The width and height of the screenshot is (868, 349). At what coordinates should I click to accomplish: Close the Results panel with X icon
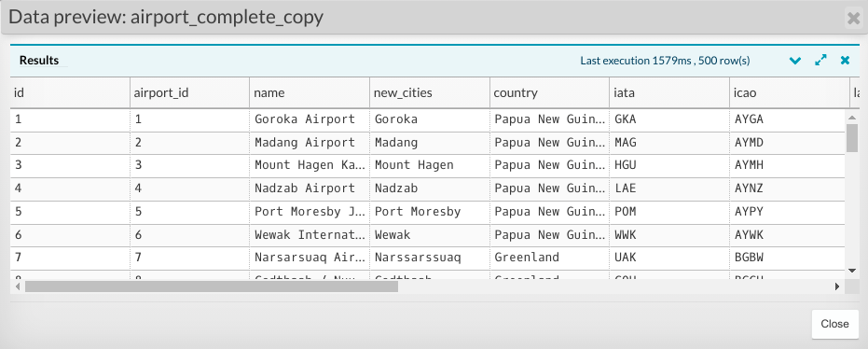845,60
